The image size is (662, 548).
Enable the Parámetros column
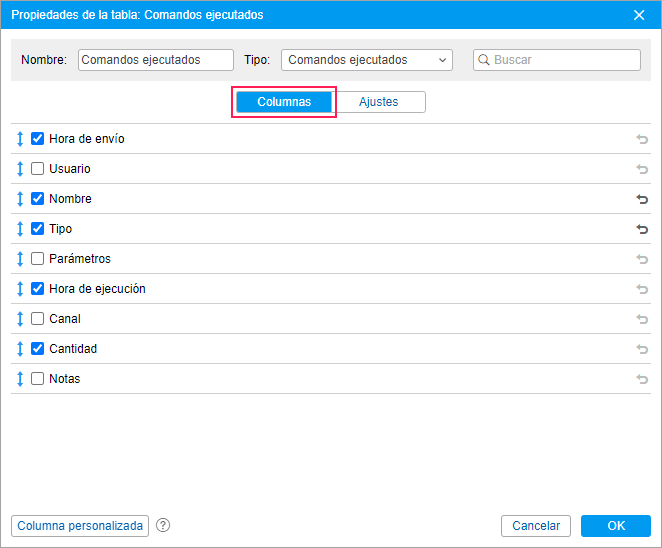(38, 258)
